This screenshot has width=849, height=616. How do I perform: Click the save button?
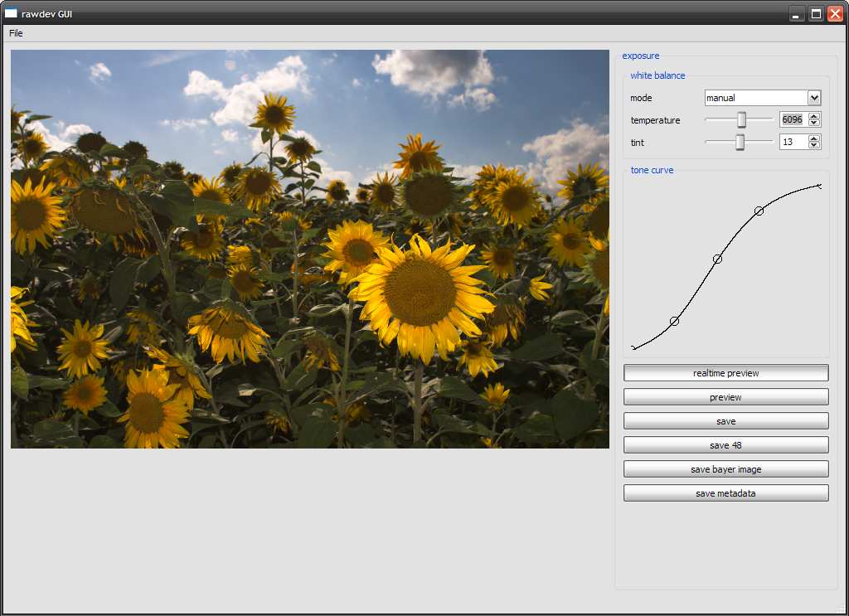(x=725, y=421)
